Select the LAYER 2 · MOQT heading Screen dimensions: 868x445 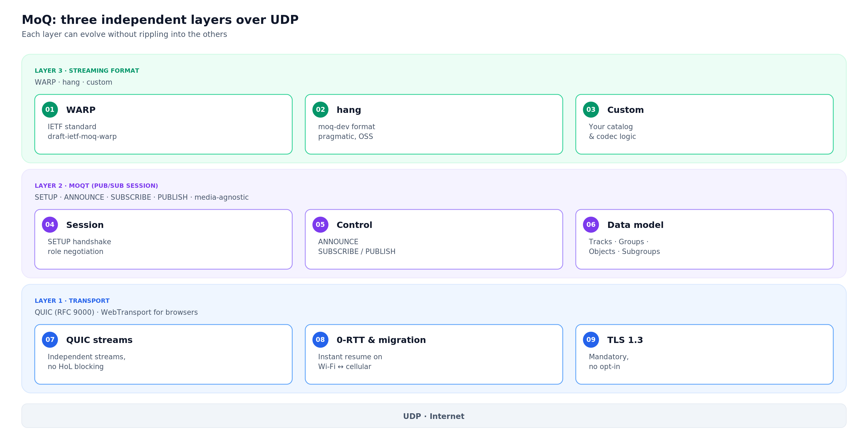tap(96, 185)
